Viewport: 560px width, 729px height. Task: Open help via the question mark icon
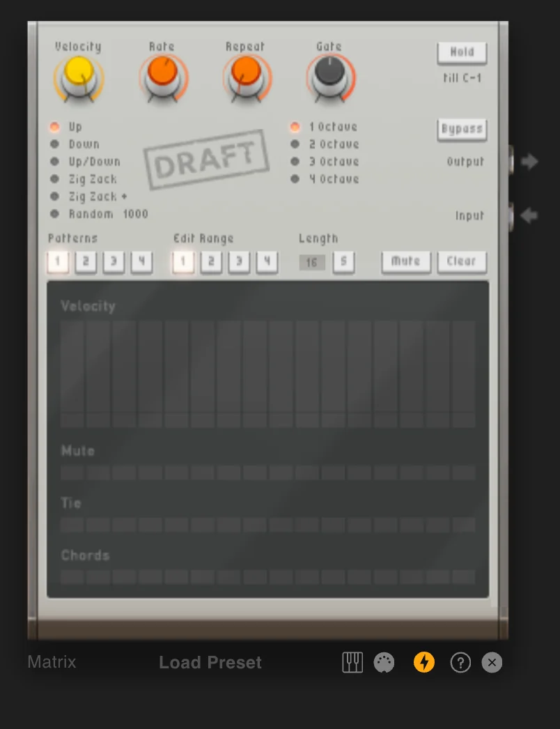[x=460, y=662]
